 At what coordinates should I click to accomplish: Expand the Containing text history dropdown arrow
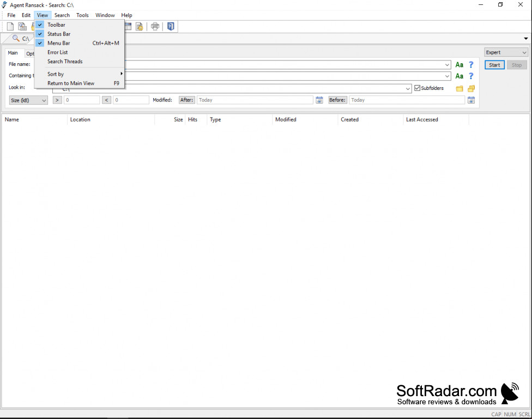click(x=447, y=76)
